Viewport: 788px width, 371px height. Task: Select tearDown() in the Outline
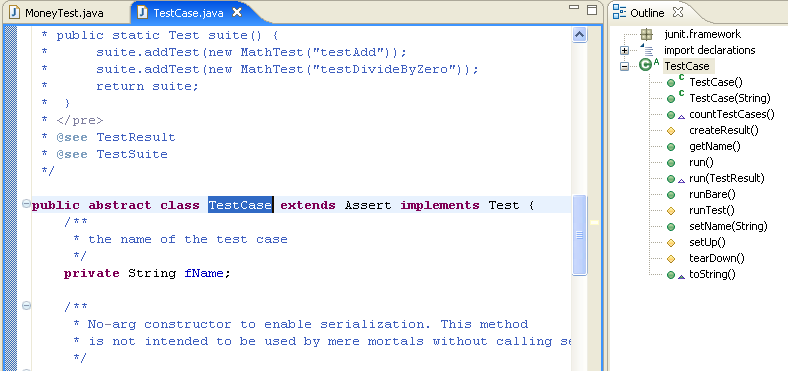pyautogui.click(x=717, y=258)
